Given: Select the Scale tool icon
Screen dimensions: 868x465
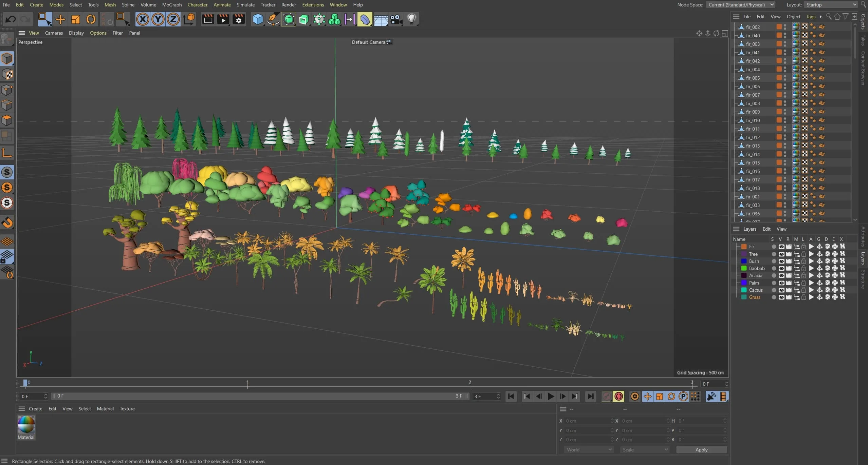Looking at the screenshot, I should 75,19.
